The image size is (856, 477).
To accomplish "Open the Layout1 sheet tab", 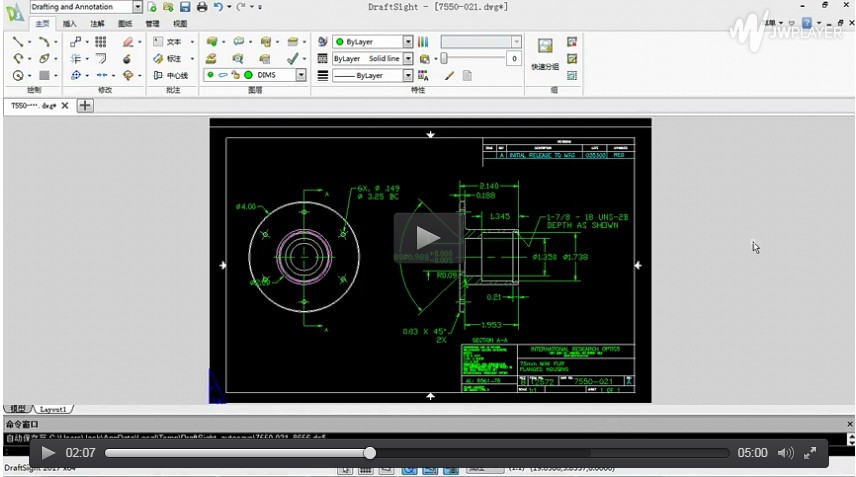I will (55, 409).
